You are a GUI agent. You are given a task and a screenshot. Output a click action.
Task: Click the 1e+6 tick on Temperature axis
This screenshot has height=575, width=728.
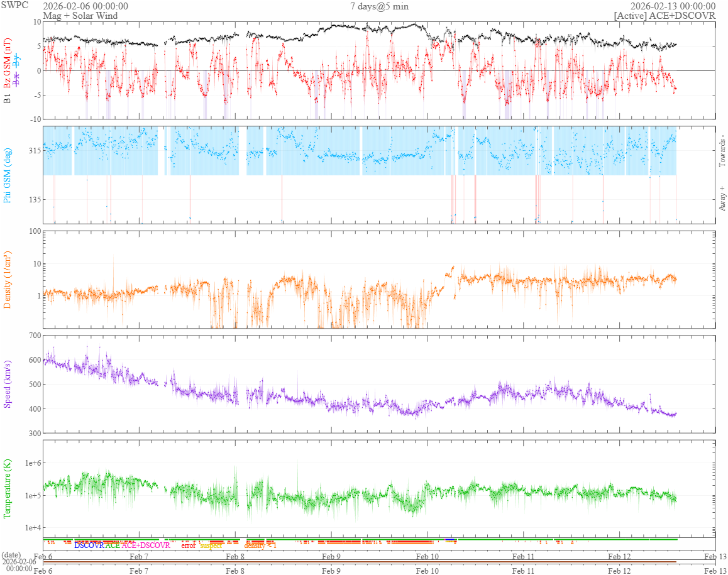point(33,463)
